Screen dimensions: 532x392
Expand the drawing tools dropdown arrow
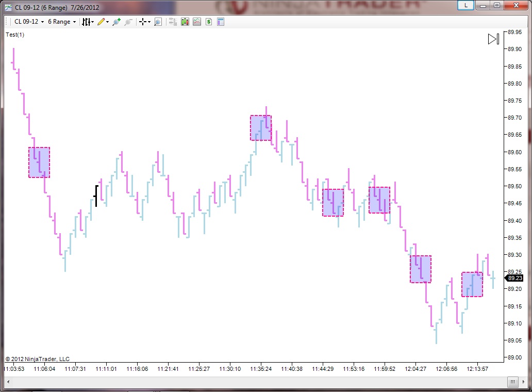[108, 22]
